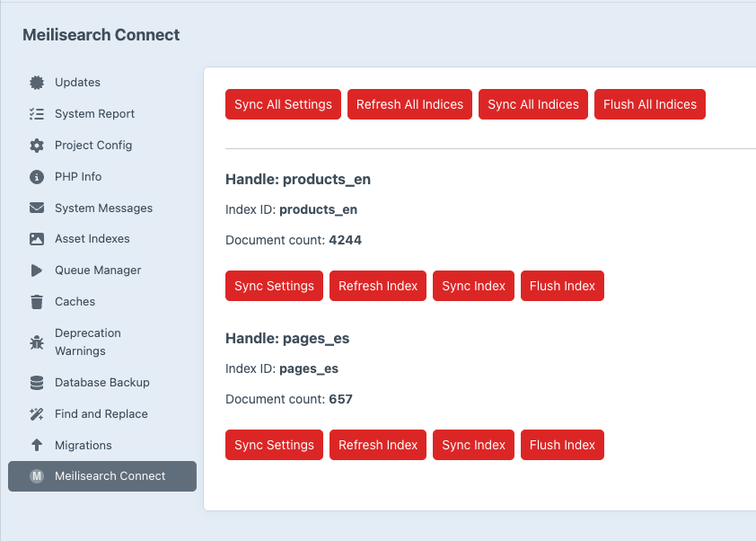This screenshot has width=756, height=541.
Task: Click the Asset Indexes image icon
Action: 37,239
